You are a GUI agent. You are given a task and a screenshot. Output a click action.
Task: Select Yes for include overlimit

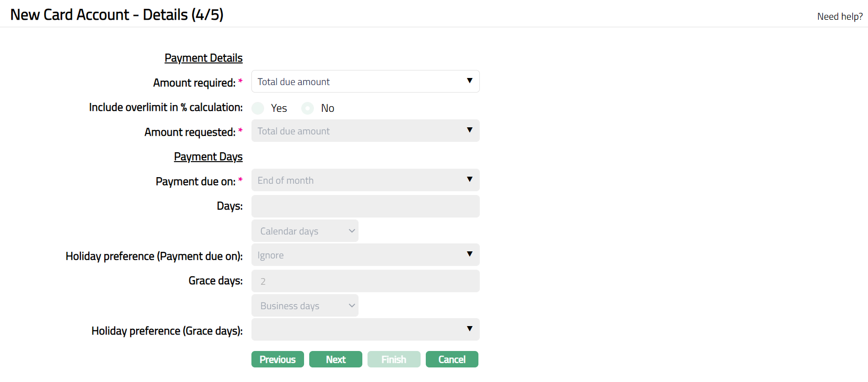(x=258, y=109)
